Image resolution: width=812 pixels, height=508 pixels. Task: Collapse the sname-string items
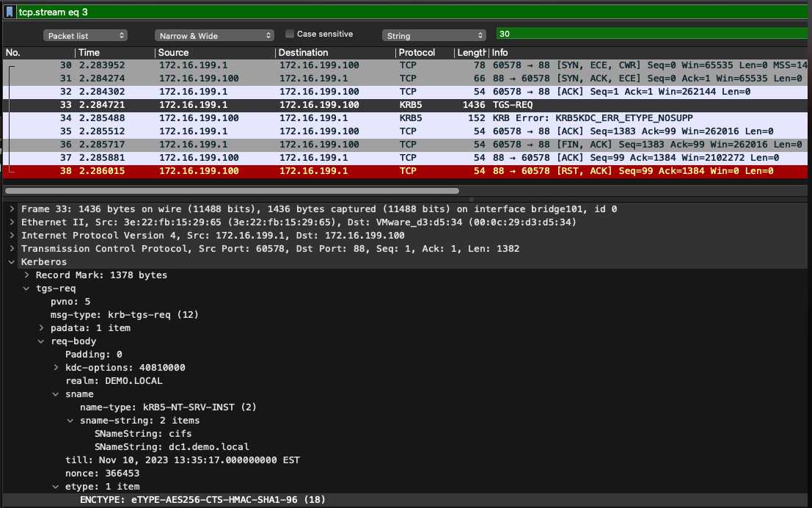(70, 420)
